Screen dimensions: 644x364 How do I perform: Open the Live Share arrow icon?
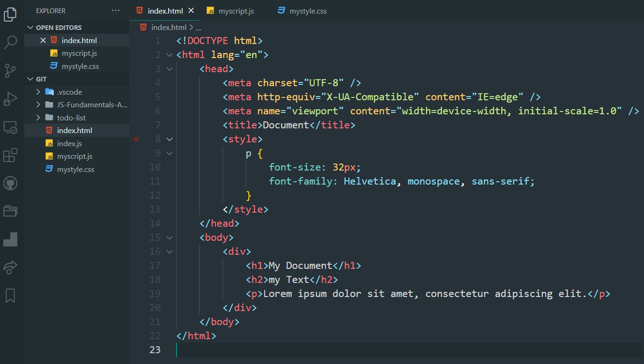10,267
